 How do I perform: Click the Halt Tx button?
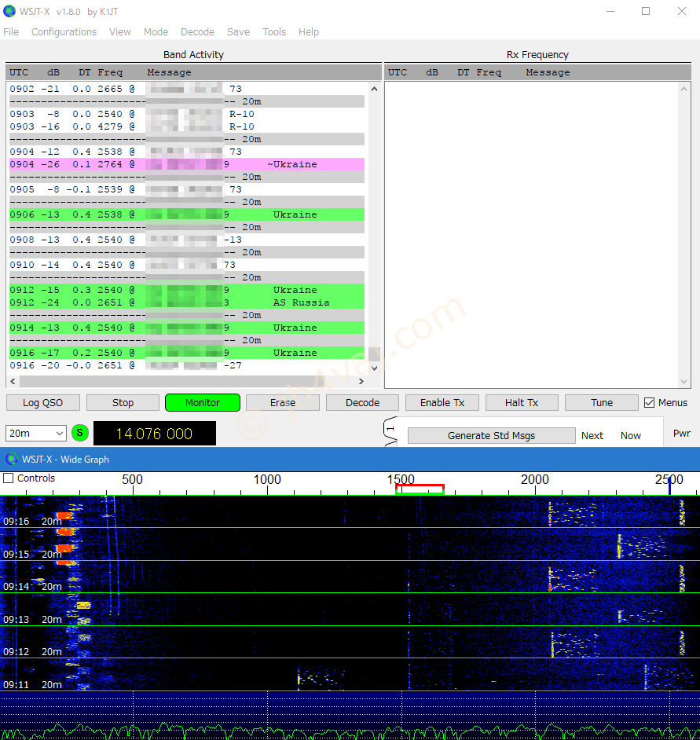[x=522, y=402]
